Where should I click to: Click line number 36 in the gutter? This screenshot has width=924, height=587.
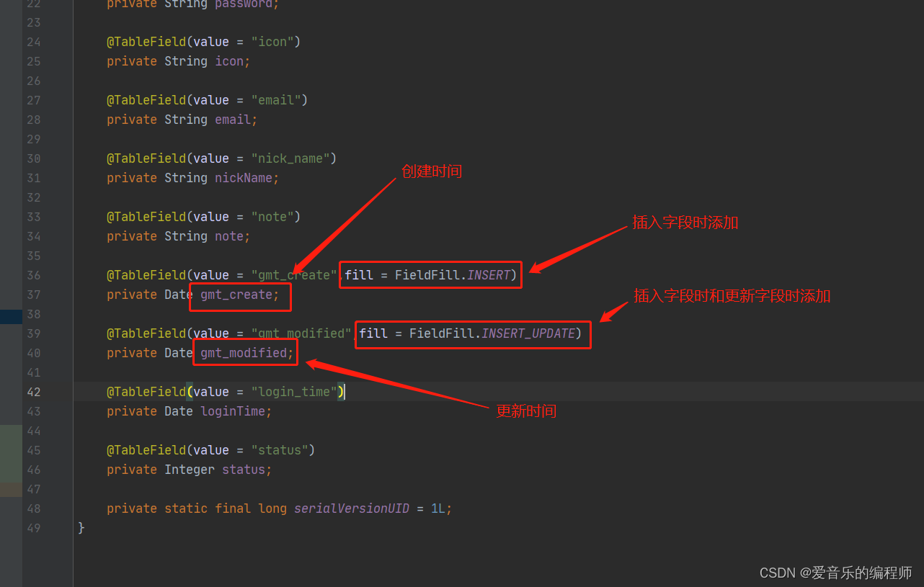pyautogui.click(x=34, y=275)
